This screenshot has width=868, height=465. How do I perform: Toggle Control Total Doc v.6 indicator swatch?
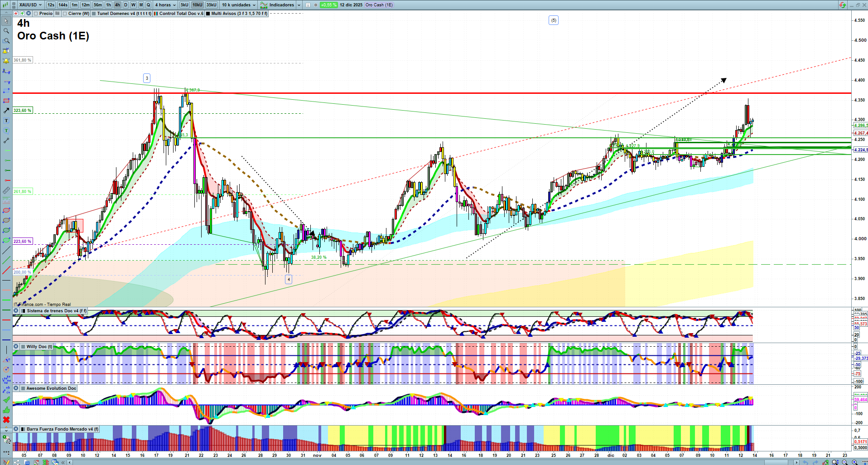pyautogui.click(x=156, y=14)
